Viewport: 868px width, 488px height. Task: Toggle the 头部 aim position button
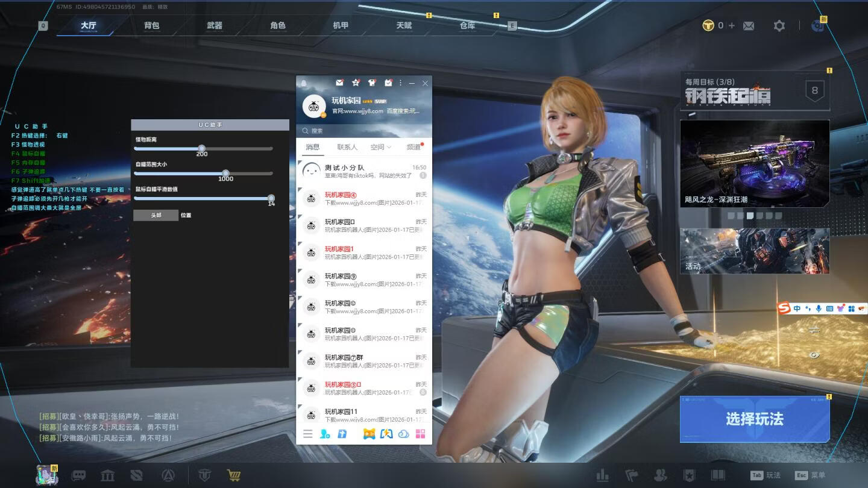tap(156, 215)
